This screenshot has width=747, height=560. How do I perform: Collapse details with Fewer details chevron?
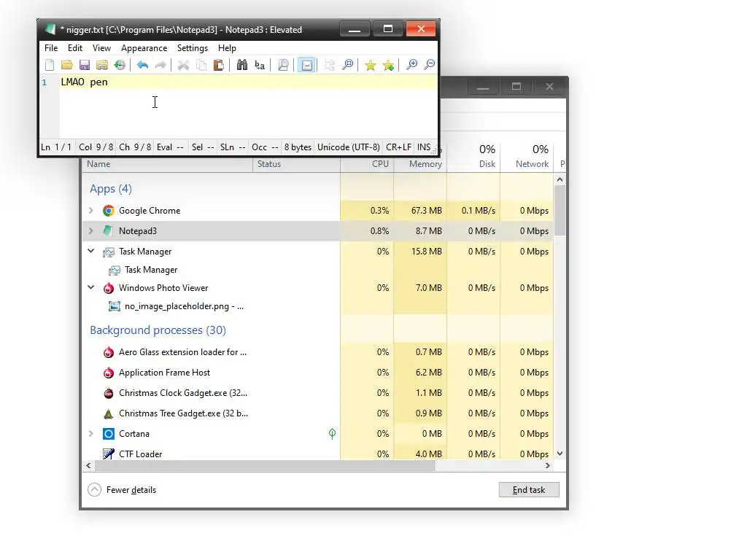point(94,489)
